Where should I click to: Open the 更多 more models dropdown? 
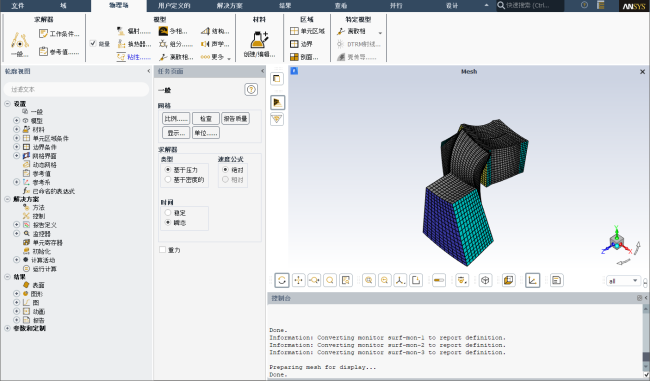coord(215,57)
